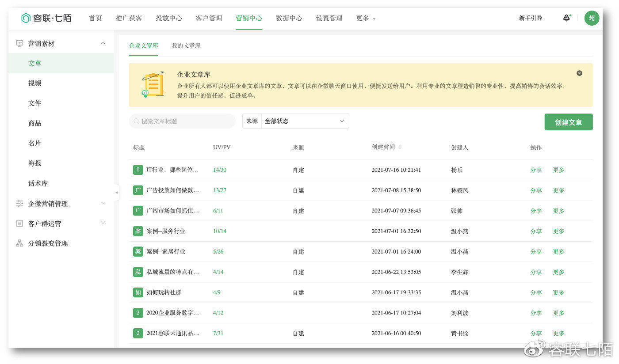Screen dimensions: 619x364
Task: Open the 更多 top navigation dropdown
Action: [x=366, y=18]
